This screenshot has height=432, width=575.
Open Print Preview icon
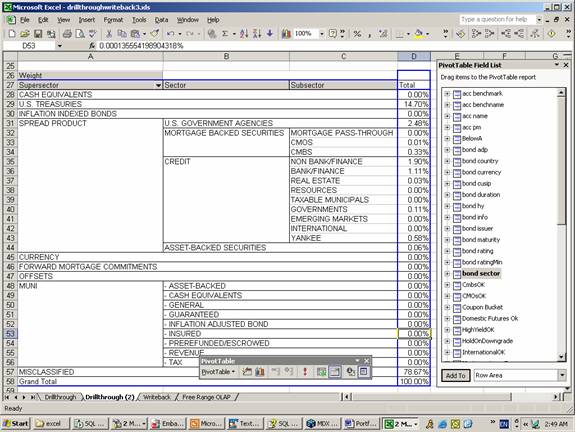tap(80, 34)
